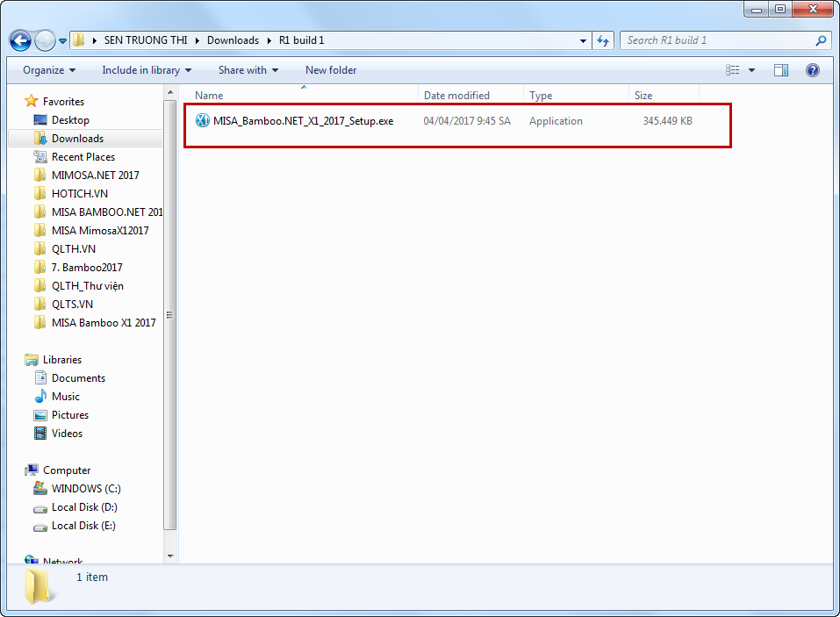Open Recent Places

tap(83, 157)
